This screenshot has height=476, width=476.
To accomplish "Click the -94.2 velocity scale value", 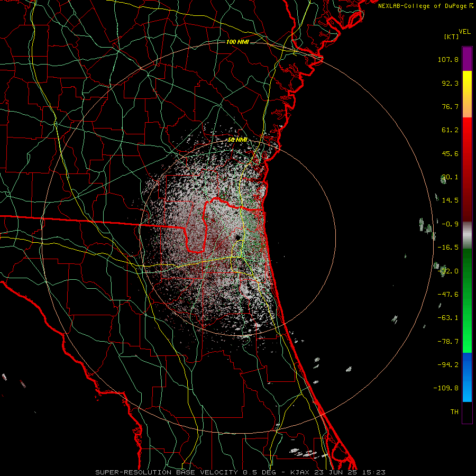I will point(448,364).
